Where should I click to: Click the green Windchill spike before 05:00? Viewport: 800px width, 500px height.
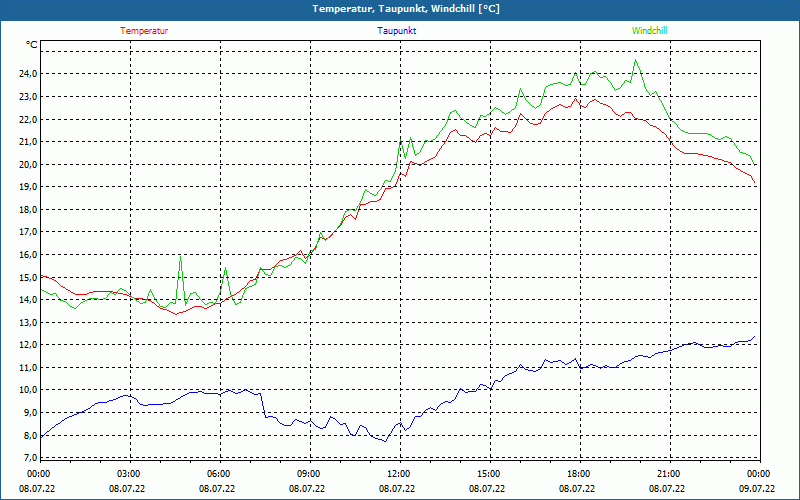click(x=181, y=257)
